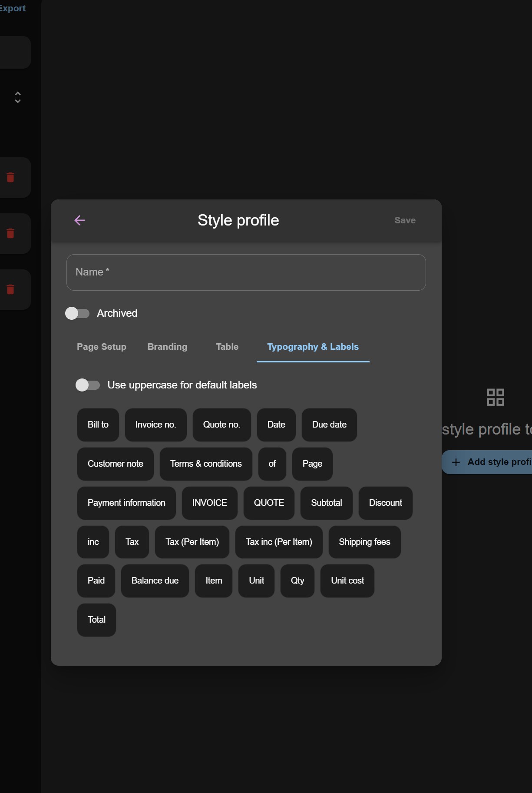Image resolution: width=532 pixels, height=793 pixels.
Task: Go back using the purple arrow icon
Action: point(79,220)
